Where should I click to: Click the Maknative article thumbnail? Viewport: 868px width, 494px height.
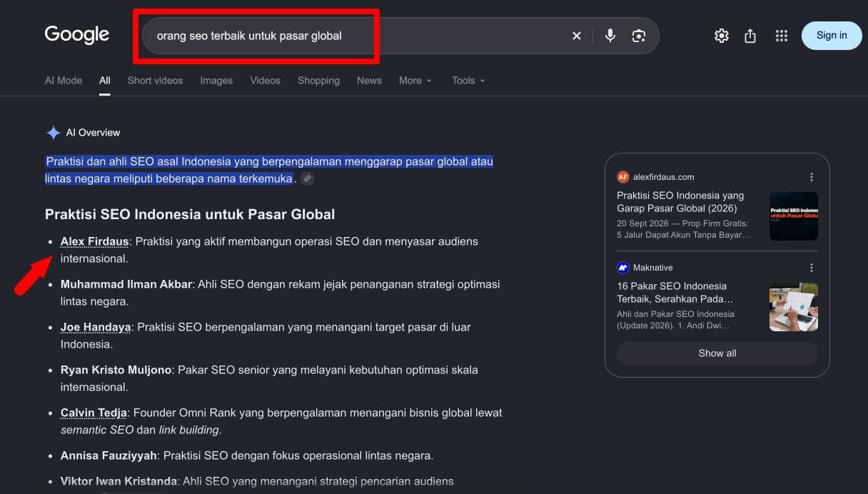794,307
